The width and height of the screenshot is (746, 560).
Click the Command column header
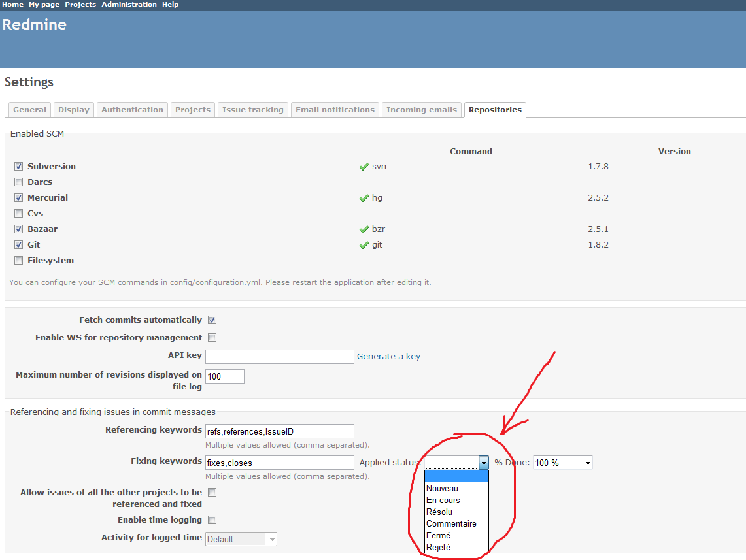click(471, 151)
